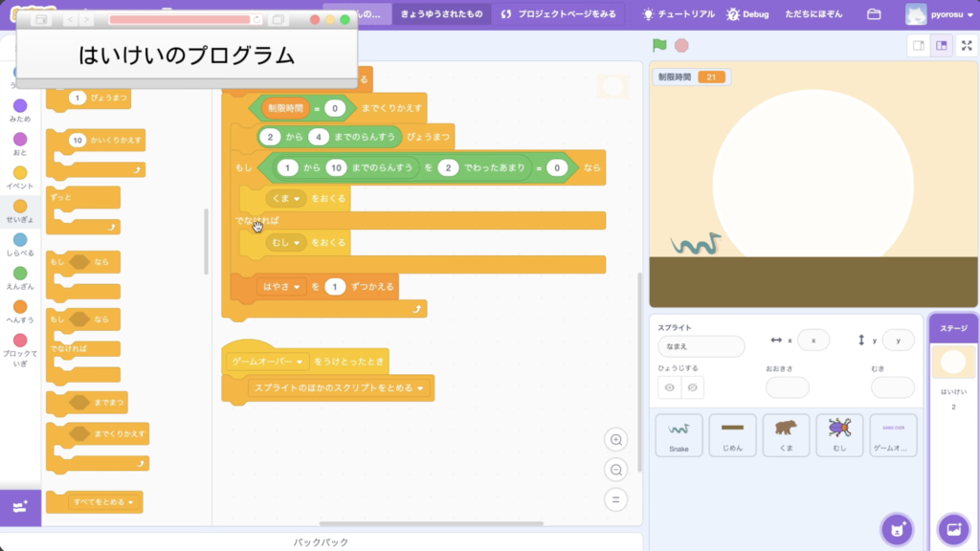980x551 pixels.
Task: Click the green flag to start
Action: 659,45
